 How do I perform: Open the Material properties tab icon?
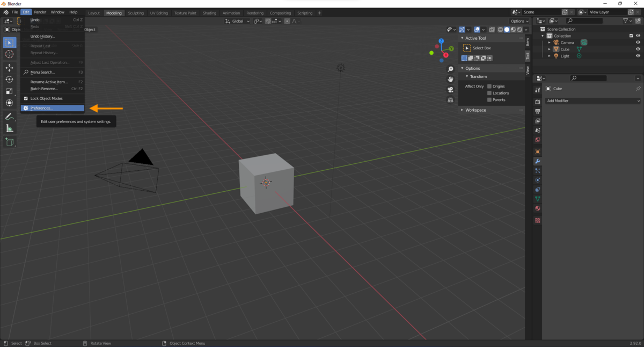pyautogui.click(x=537, y=208)
